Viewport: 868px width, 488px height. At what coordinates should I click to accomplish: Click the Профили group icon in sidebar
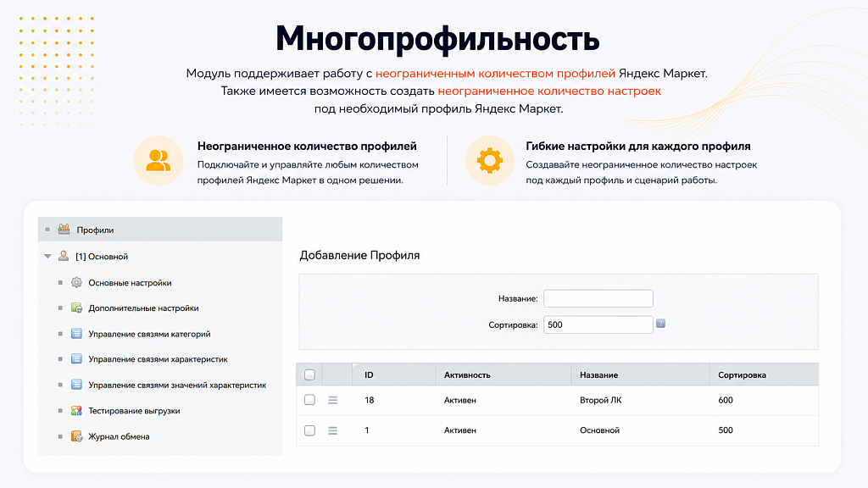[64, 229]
